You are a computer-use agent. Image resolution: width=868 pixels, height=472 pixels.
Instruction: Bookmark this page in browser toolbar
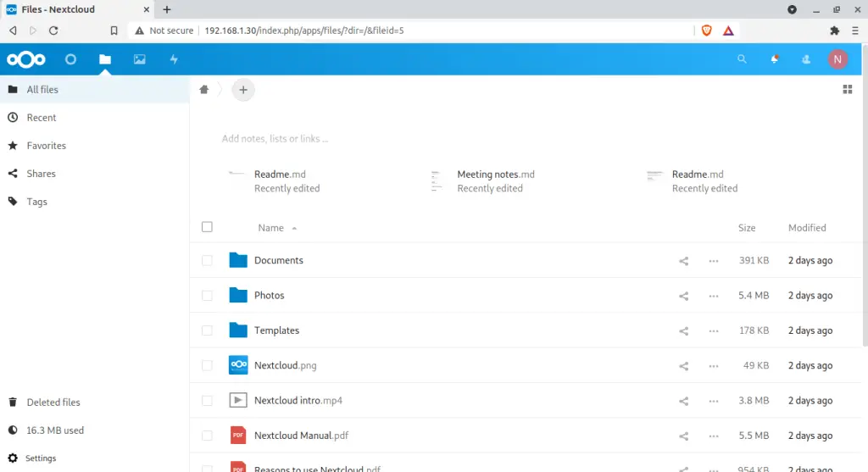click(x=114, y=31)
